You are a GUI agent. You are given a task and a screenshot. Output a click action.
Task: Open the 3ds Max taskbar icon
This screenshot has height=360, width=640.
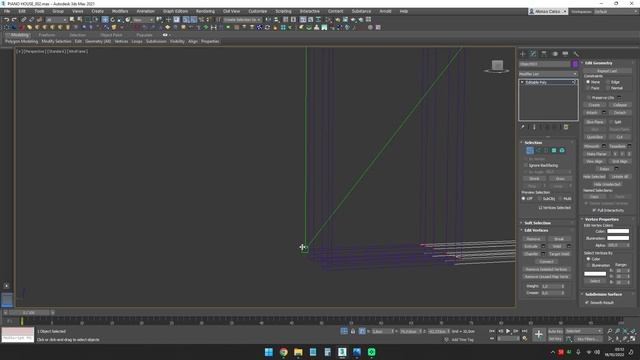(x=342, y=352)
